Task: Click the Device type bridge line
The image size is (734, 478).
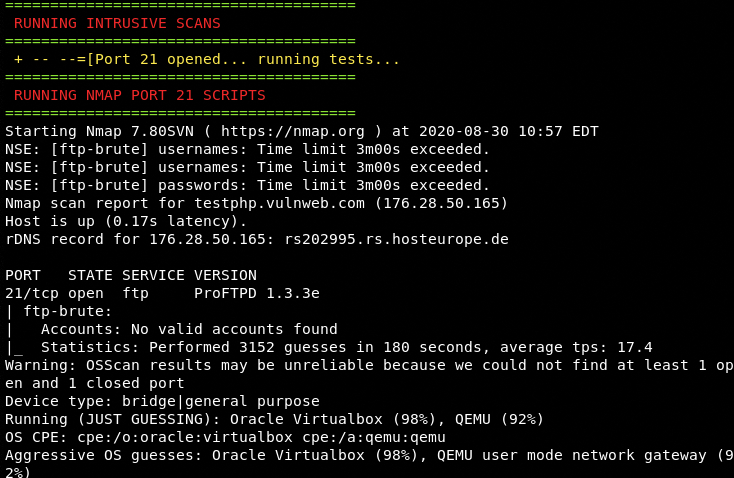Action: point(162,401)
